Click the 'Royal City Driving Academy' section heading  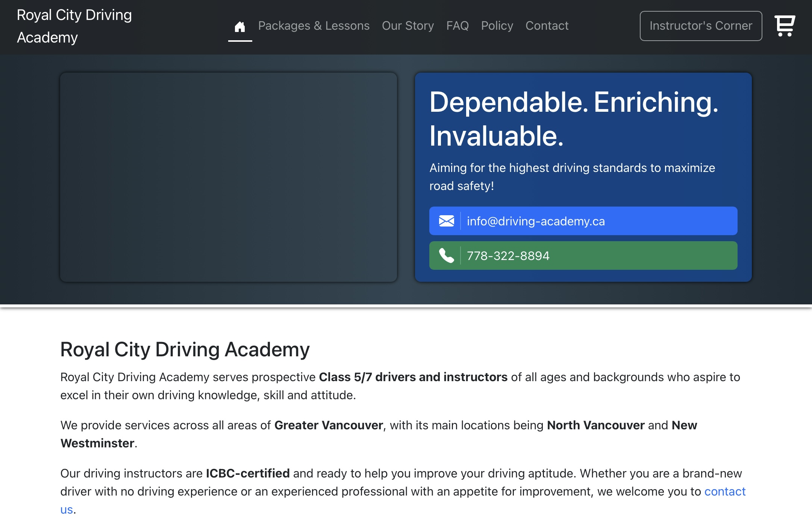coord(185,349)
